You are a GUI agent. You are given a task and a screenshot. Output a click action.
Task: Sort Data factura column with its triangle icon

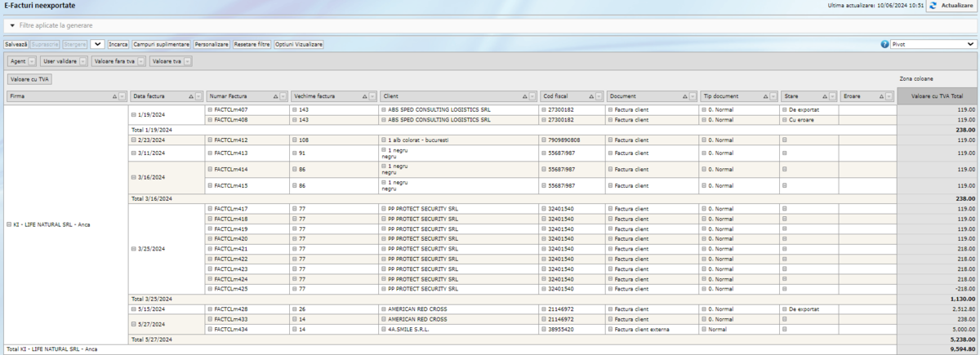(x=190, y=96)
